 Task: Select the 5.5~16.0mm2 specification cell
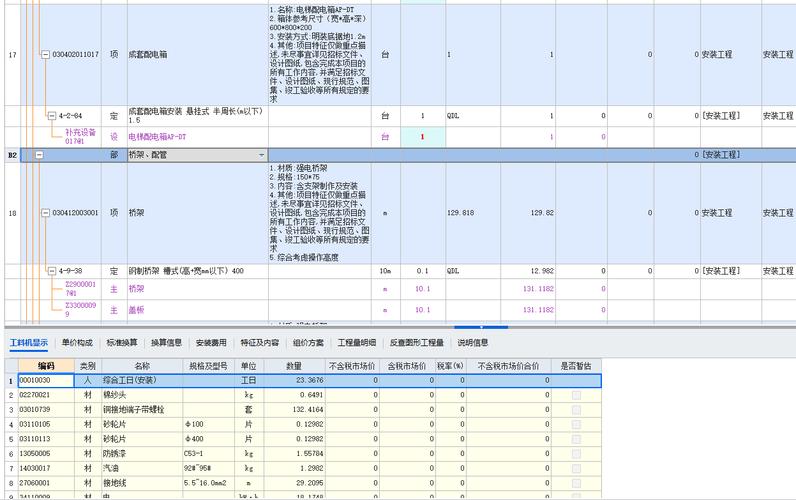[x=208, y=483]
